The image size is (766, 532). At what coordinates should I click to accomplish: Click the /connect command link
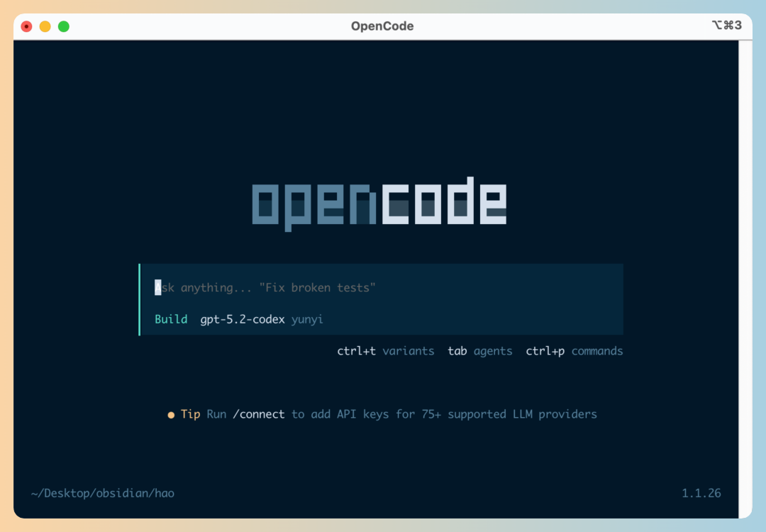259,414
